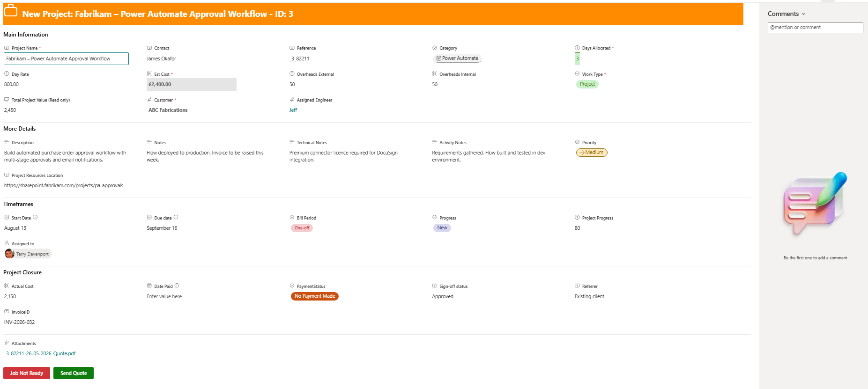Image resolution: width=868 pixels, height=389 pixels.
Task: Click the Day Rate value 800.00
Action: click(12, 84)
